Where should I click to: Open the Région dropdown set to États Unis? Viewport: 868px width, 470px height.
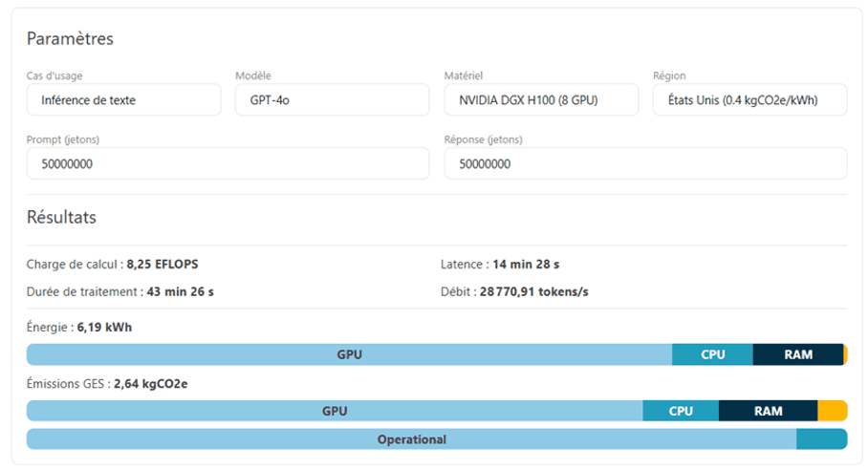749,99
